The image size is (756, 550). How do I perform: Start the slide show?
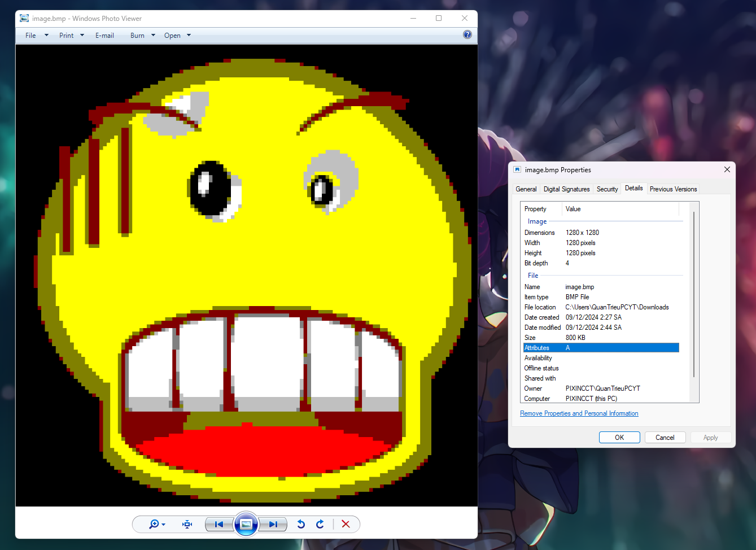[246, 525]
